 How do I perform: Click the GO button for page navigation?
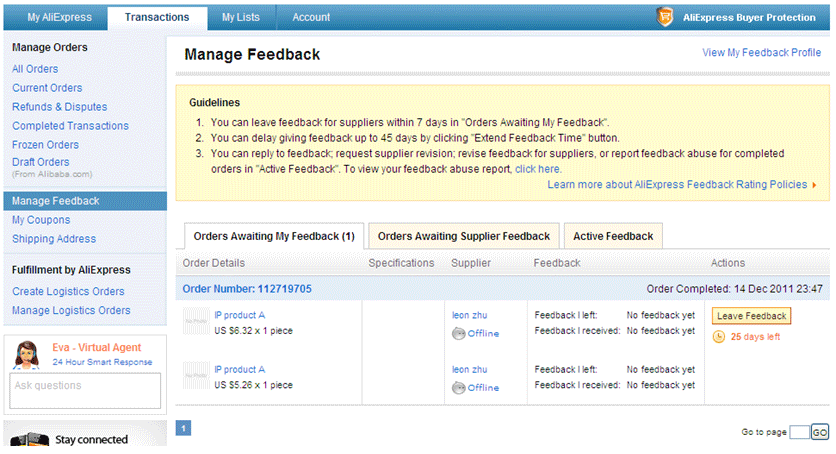(820, 432)
